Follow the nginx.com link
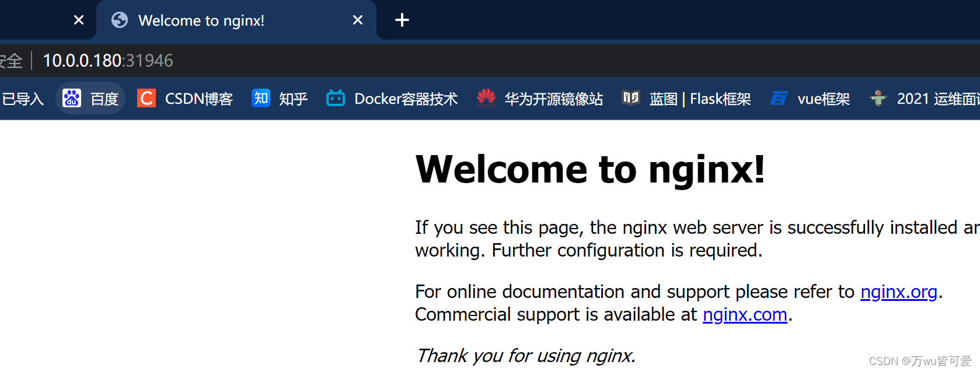The image size is (980, 372). (745, 315)
